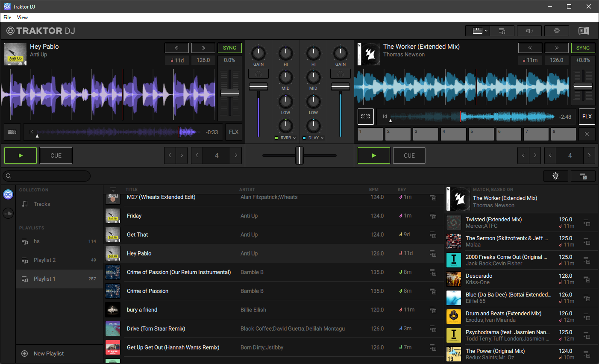This screenshot has height=364, width=599.
Task: Click Psychodrama recommendation thumbnail
Action: (454, 335)
